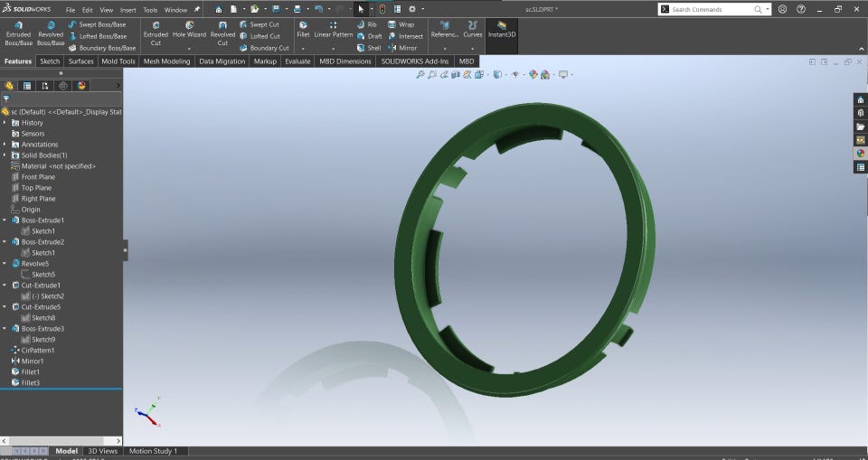868x460 pixels.
Task: Select the Fillet tool in ribbon
Action: tap(303, 29)
